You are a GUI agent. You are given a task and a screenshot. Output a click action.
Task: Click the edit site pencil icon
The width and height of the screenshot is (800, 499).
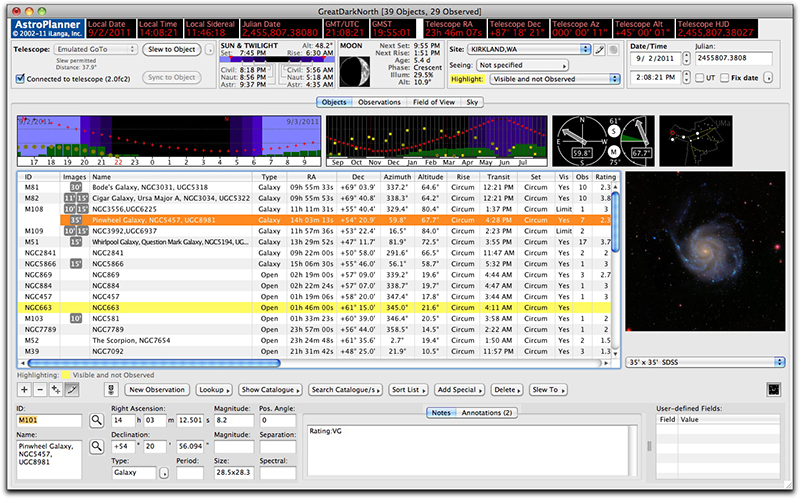(598, 48)
